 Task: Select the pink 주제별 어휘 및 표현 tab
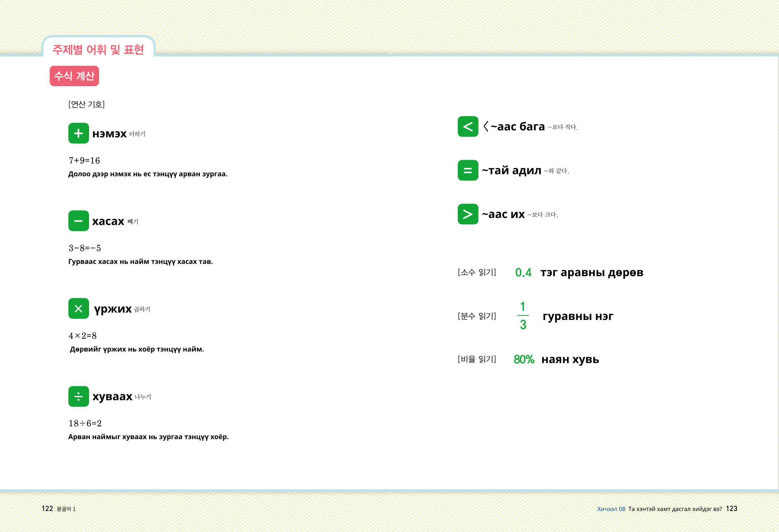pyautogui.click(x=98, y=49)
